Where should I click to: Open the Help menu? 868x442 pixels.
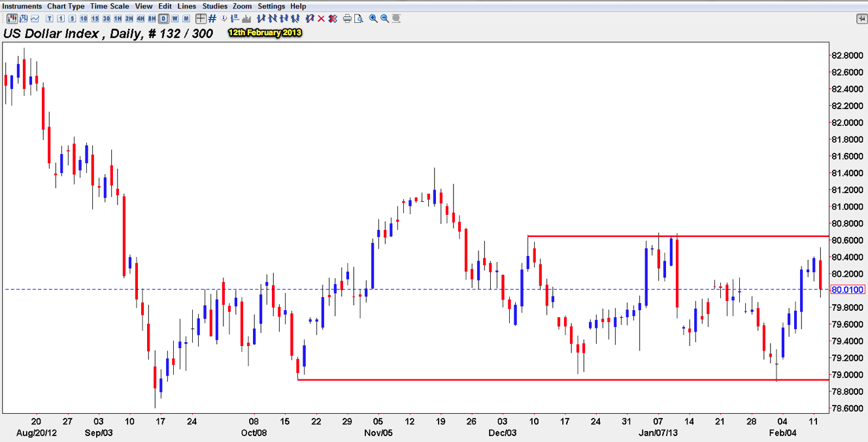click(298, 6)
